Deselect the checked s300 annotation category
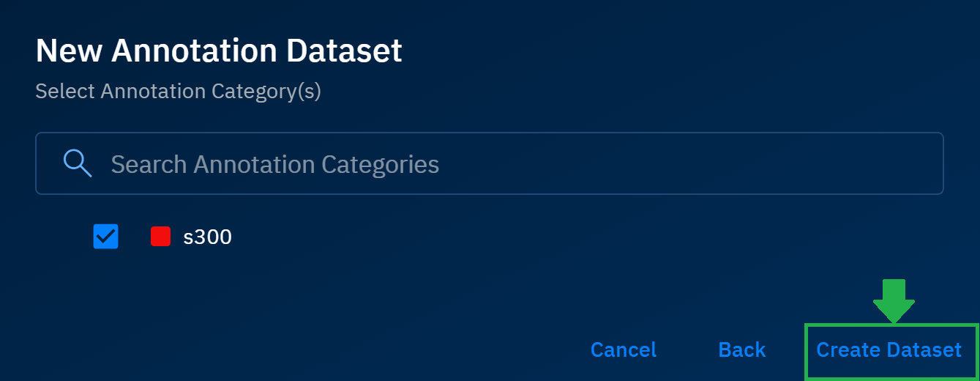This screenshot has width=980, height=381. pyautogui.click(x=106, y=237)
